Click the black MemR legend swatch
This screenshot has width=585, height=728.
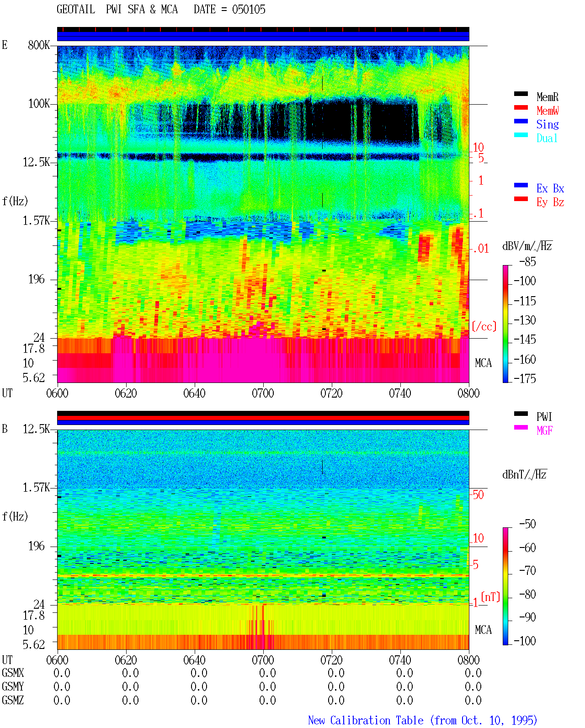coord(521,94)
